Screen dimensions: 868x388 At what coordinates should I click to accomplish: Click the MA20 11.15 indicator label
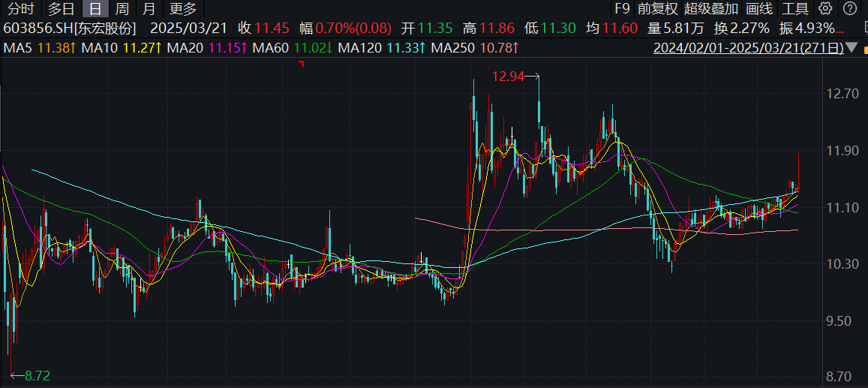click(x=206, y=48)
